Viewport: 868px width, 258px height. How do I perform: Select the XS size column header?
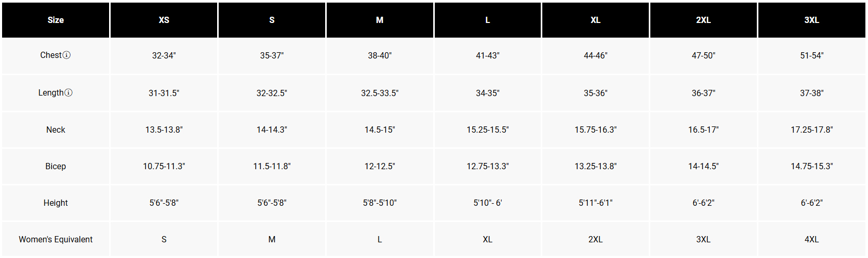164,20
